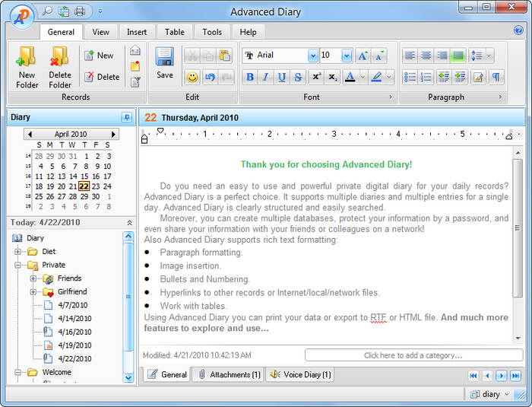Click the Advanced Diary application orb

click(22, 16)
